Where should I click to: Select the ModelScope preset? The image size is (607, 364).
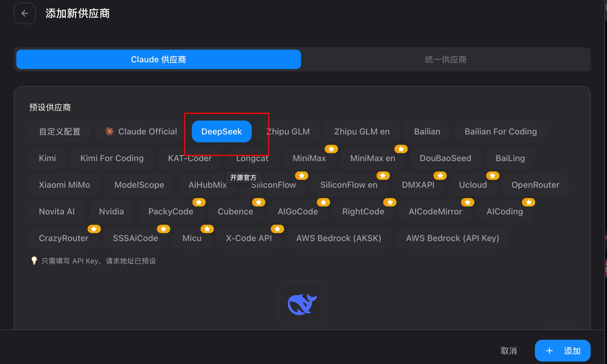tap(139, 185)
